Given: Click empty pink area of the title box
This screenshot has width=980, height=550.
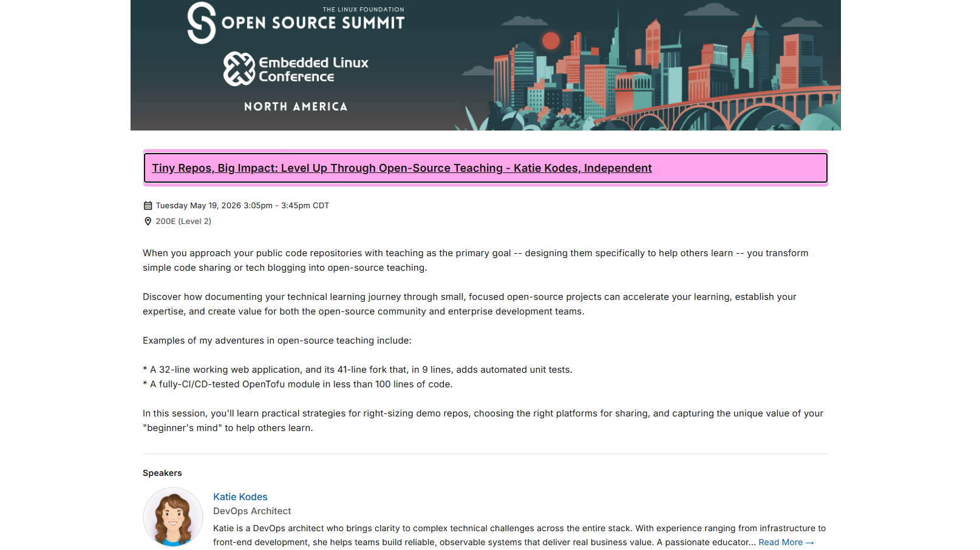Looking at the screenshot, I should click(x=741, y=168).
